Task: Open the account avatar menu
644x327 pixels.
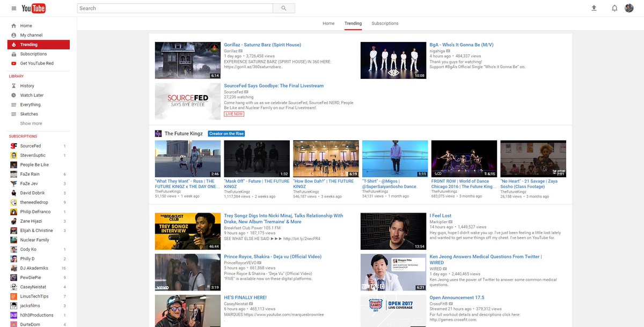Action: [629, 8]
